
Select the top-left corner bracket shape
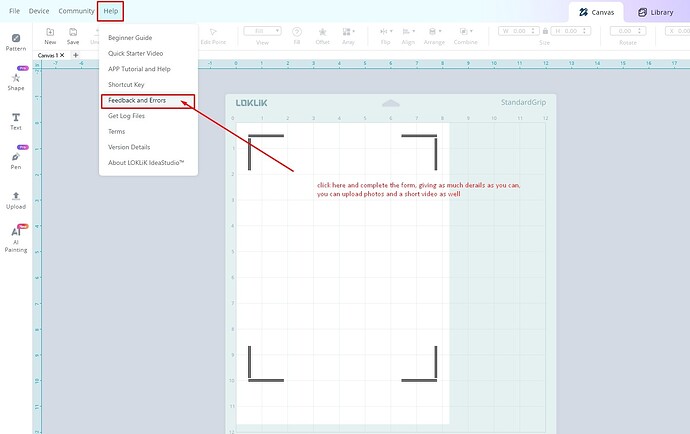266,152
